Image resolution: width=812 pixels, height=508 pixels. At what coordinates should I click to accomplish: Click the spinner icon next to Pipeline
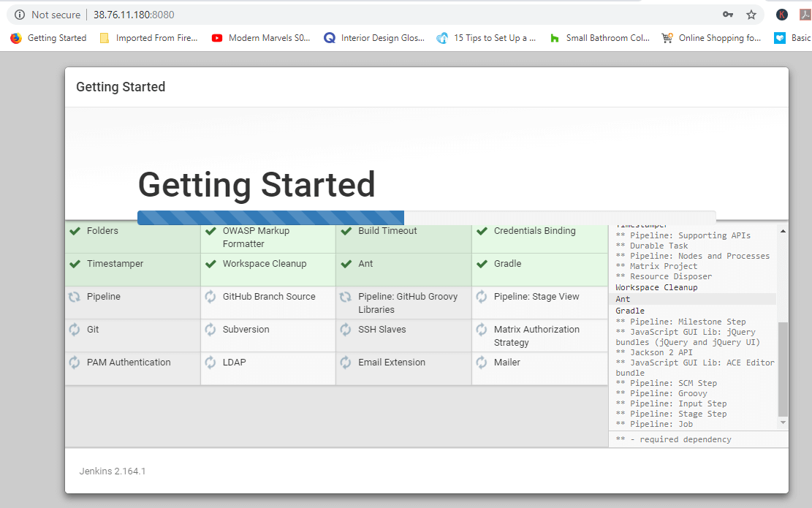click(x=75, y=297)
